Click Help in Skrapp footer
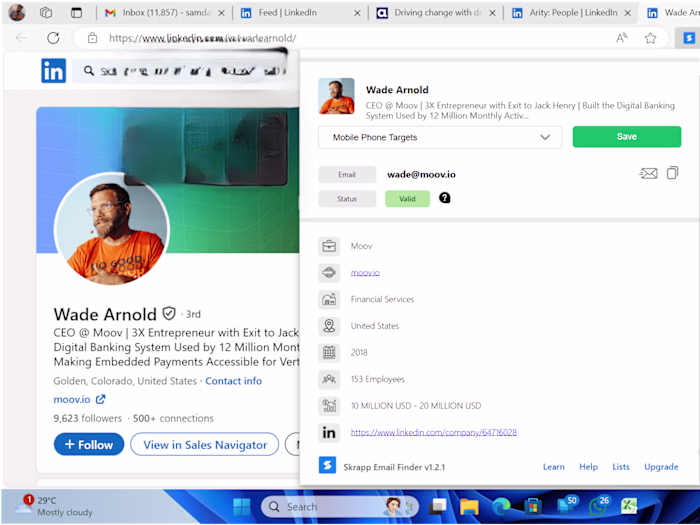The image size is (700, 525). 588,467
